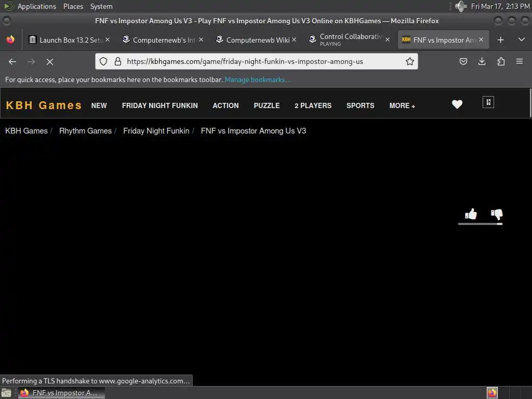Click the MATE logo icon beside Applications
The height and width of the screenshot is (399, 532).
9,6
